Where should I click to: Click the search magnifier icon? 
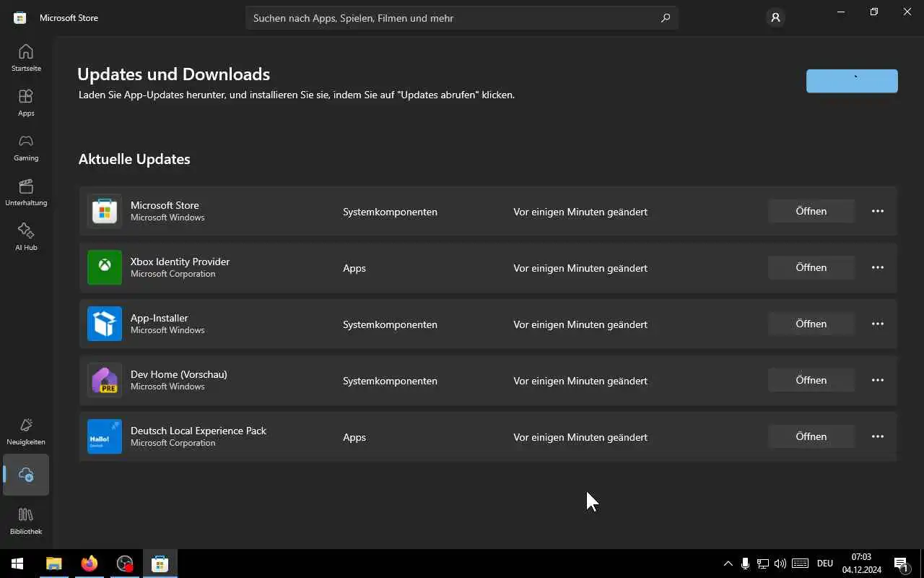[666, 18]
